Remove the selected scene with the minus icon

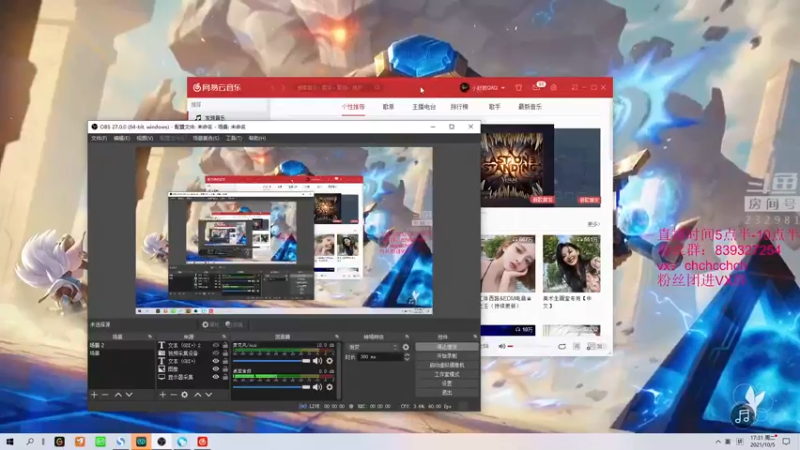click(x=105, y=394)
